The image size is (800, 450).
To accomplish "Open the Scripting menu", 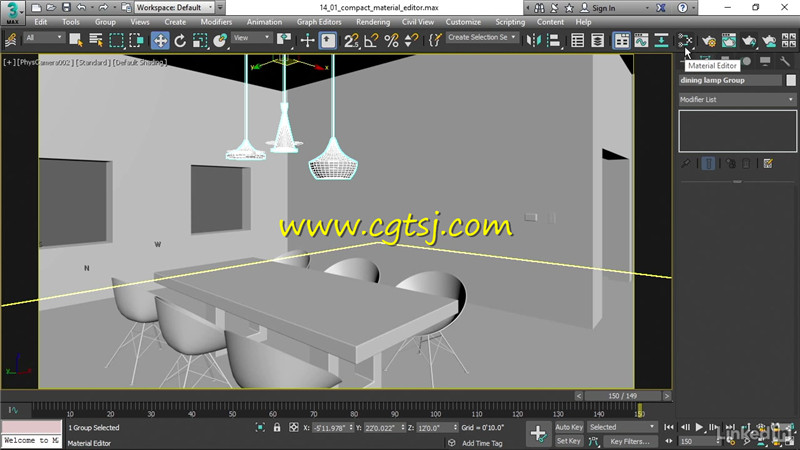I will (510, 22).
